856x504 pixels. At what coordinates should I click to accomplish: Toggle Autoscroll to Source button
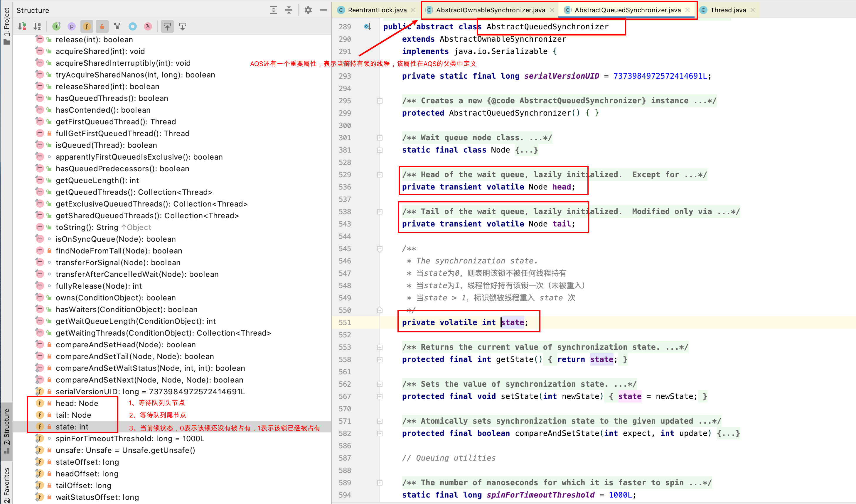click(x=167, y=26)
